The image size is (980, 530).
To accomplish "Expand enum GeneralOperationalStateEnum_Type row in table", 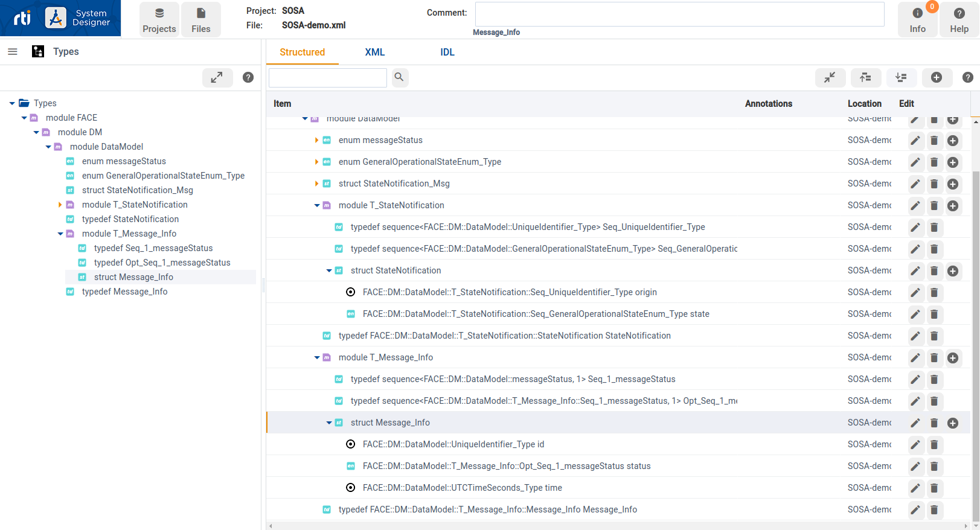I will 316,162.
